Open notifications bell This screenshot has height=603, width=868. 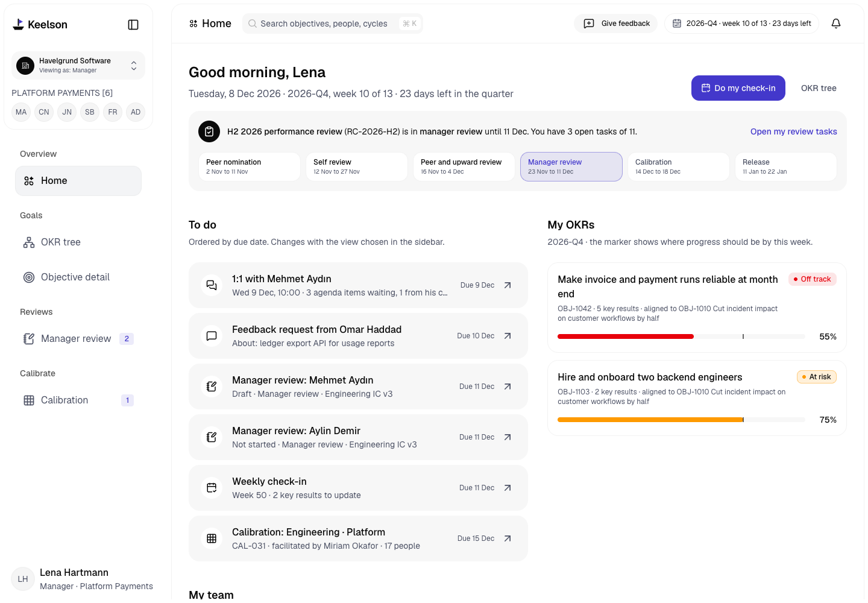[836, 24]
